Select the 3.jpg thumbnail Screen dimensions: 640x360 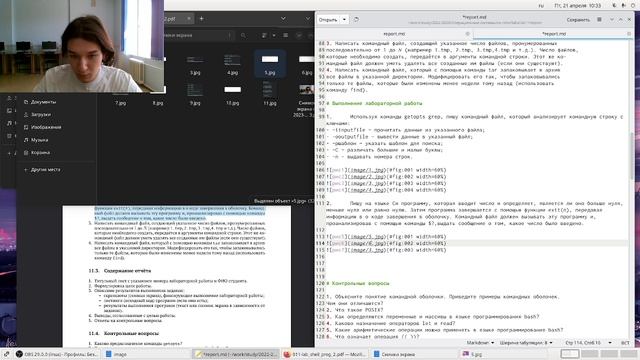tap(195, 60)
